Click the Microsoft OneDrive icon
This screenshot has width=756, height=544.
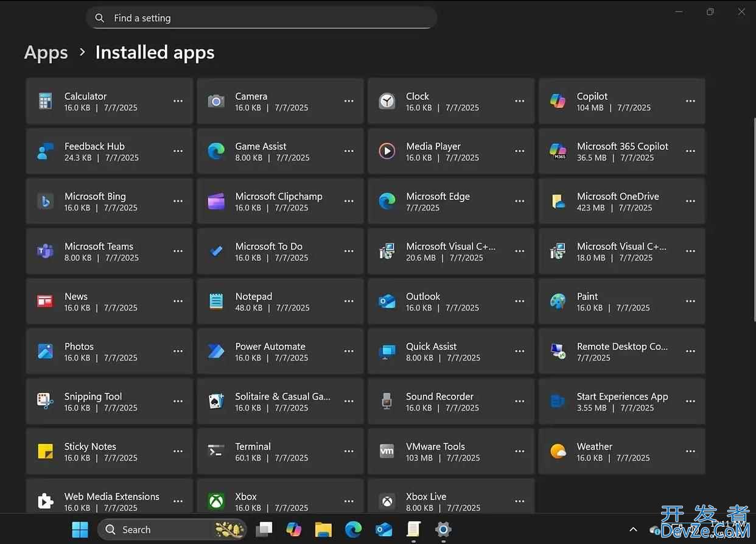pos(558,201)
